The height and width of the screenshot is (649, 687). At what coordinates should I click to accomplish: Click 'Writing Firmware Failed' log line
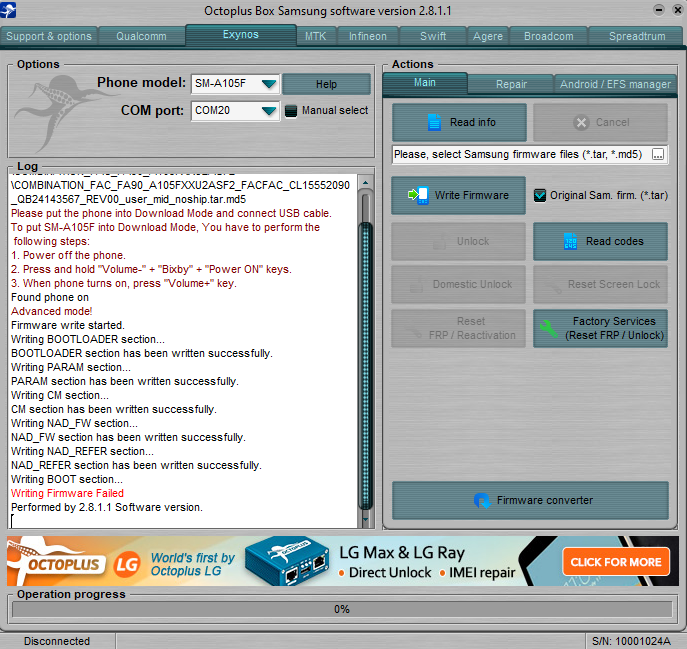(x=67, y=493)
